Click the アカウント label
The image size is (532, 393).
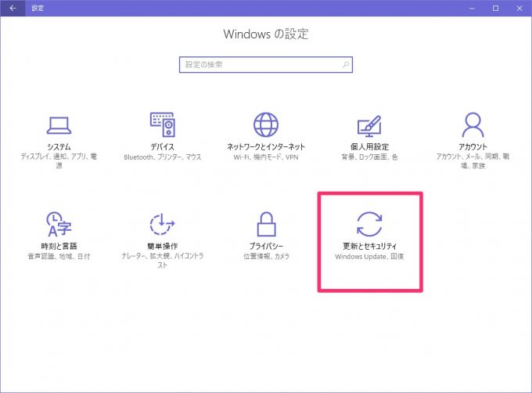(x=473, y=147)
